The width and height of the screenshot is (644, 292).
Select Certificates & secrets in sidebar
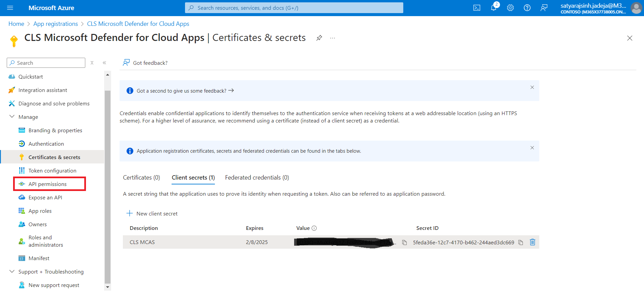[52, 157]
